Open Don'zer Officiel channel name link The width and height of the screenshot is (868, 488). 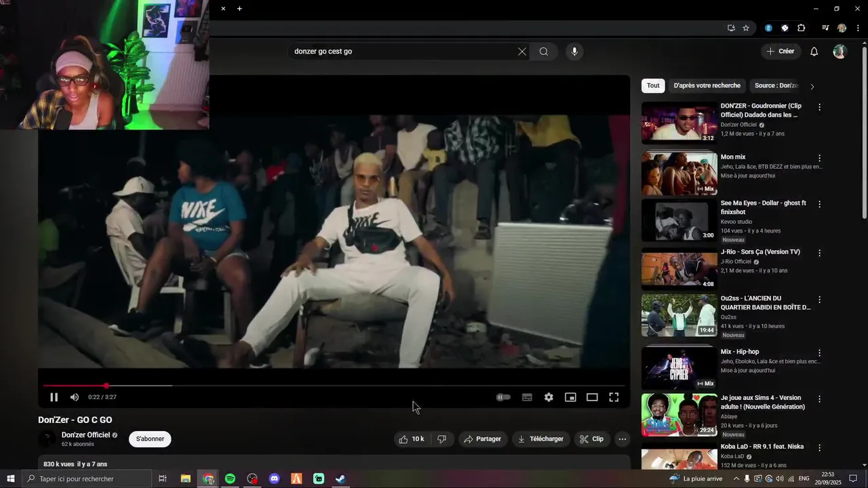[85, 435]
